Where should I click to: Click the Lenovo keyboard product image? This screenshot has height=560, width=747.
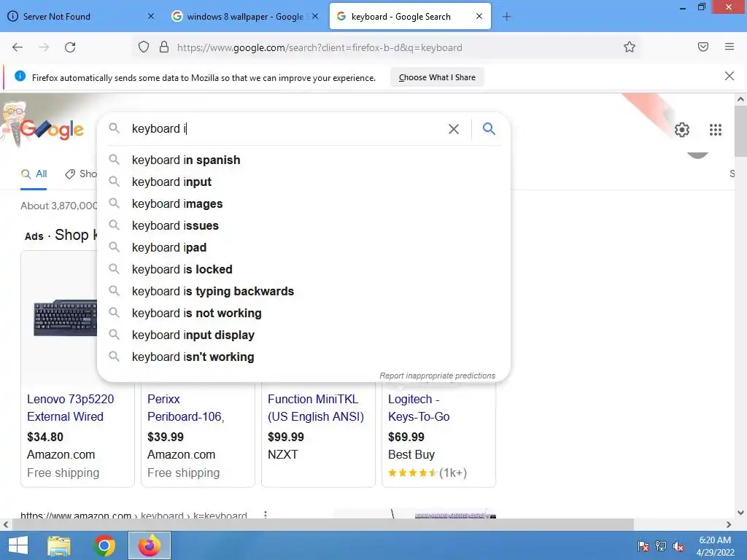[65, 318]
